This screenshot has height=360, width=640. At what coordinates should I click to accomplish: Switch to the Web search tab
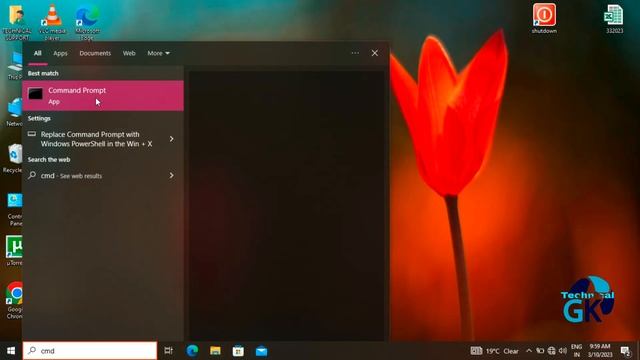click(x=129, y=53)
